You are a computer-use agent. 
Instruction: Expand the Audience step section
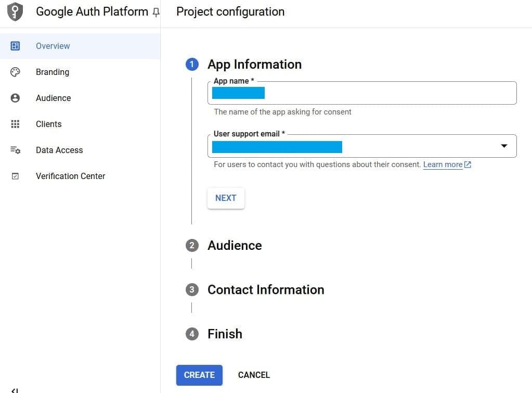(235, 245)
